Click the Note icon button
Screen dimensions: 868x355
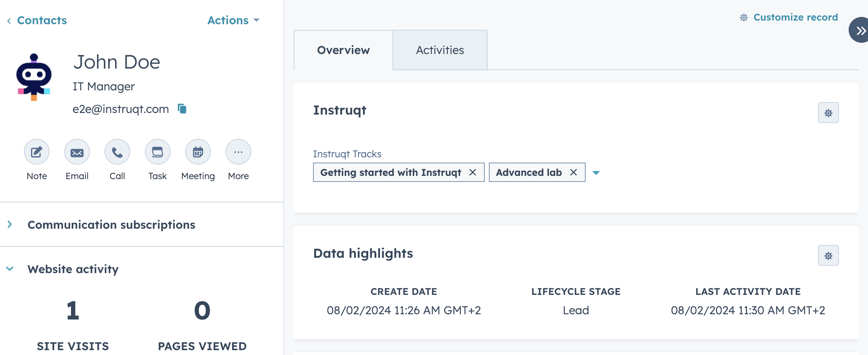(x=37, y=152)
